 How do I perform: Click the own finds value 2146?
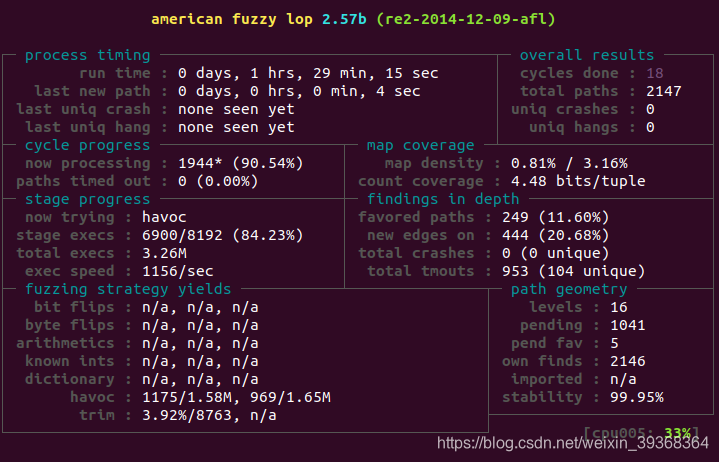[x=628, y=362]
